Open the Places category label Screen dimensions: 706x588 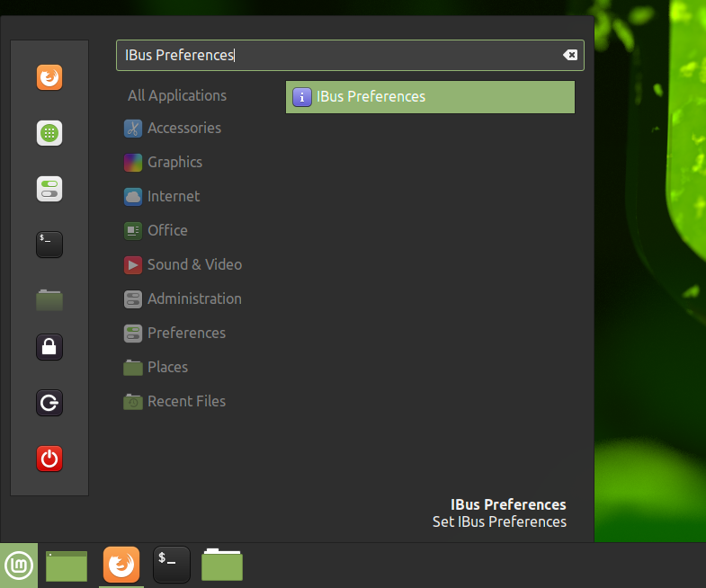(x=167, y=368)
